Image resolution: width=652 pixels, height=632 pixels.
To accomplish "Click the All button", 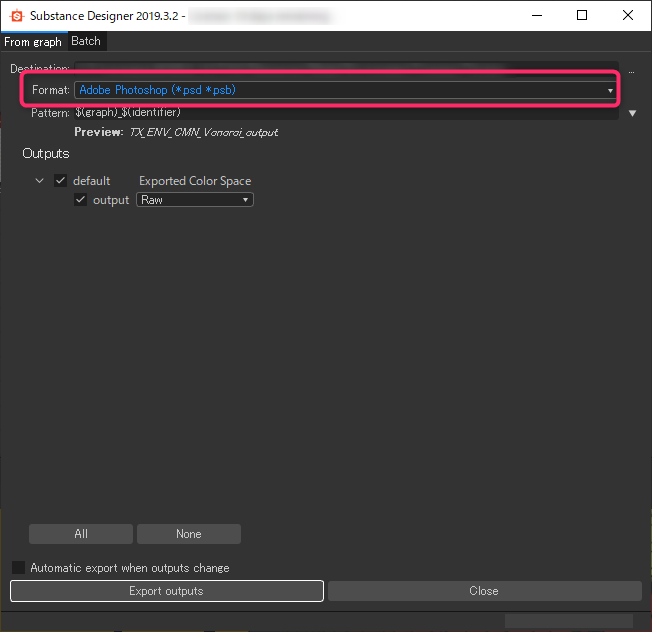I will (81, 533).
